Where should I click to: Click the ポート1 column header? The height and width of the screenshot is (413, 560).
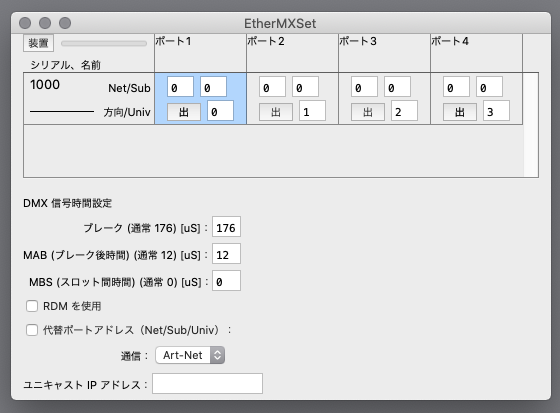[200, 53]
